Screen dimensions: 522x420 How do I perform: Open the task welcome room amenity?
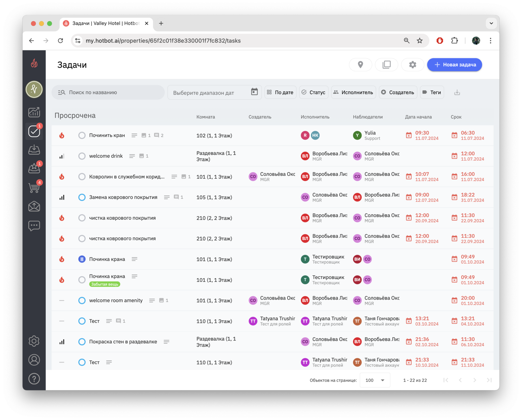click(x=116, y=300)
